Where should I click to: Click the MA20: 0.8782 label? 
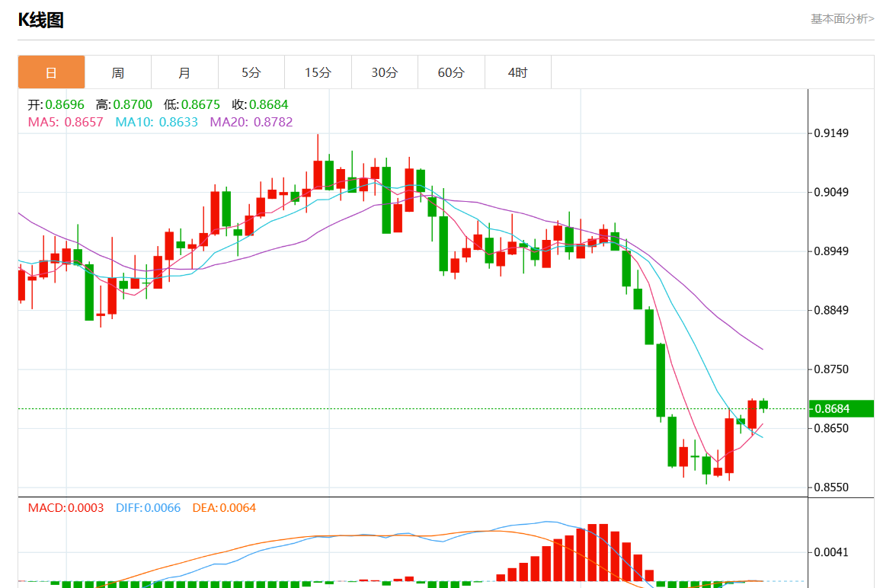[251, 122]
